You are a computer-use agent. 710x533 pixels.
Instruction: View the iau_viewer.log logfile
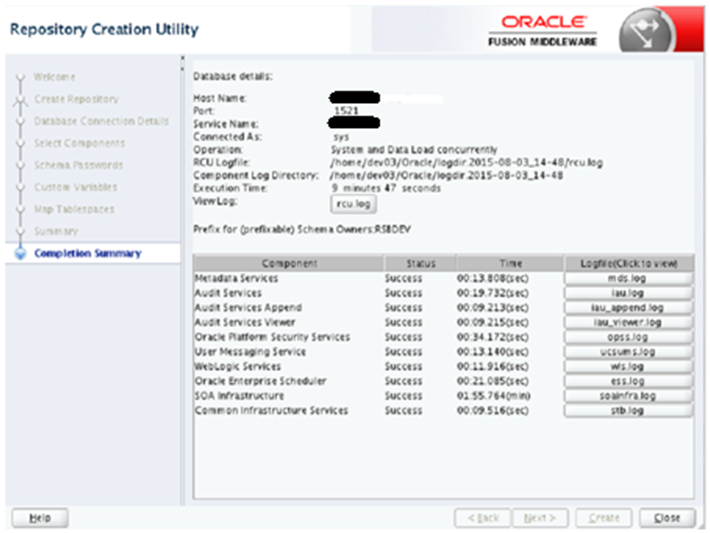click(628, 322)
